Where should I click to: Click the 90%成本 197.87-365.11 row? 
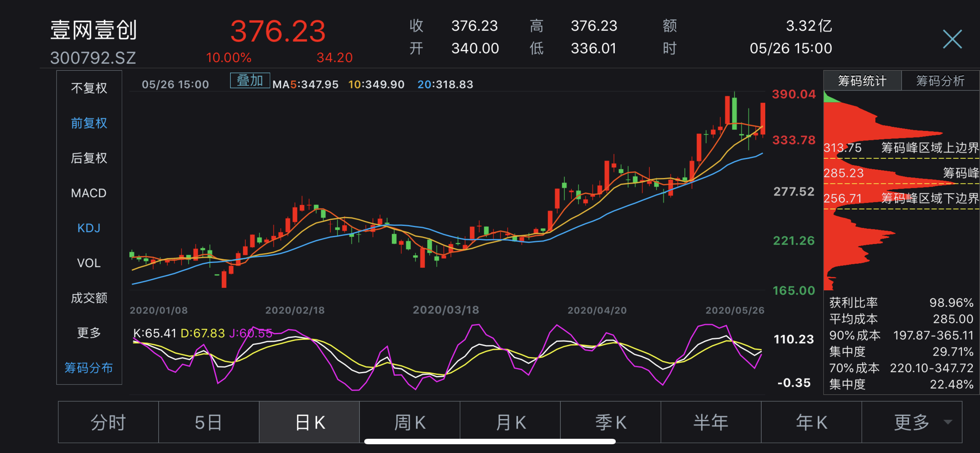pyautogui.click(x=901, y=336)
